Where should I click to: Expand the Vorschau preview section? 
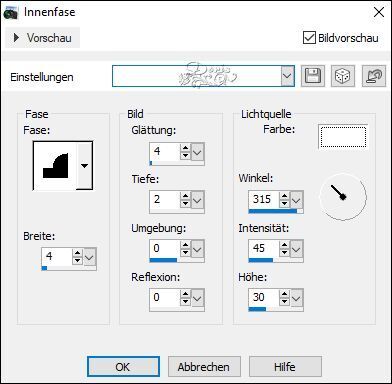coord(42,38)
